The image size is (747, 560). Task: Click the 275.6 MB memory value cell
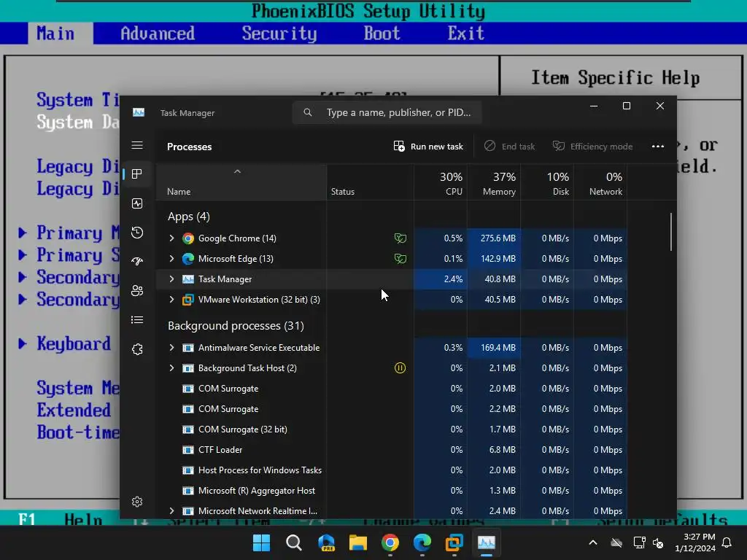tap(494, 238)
